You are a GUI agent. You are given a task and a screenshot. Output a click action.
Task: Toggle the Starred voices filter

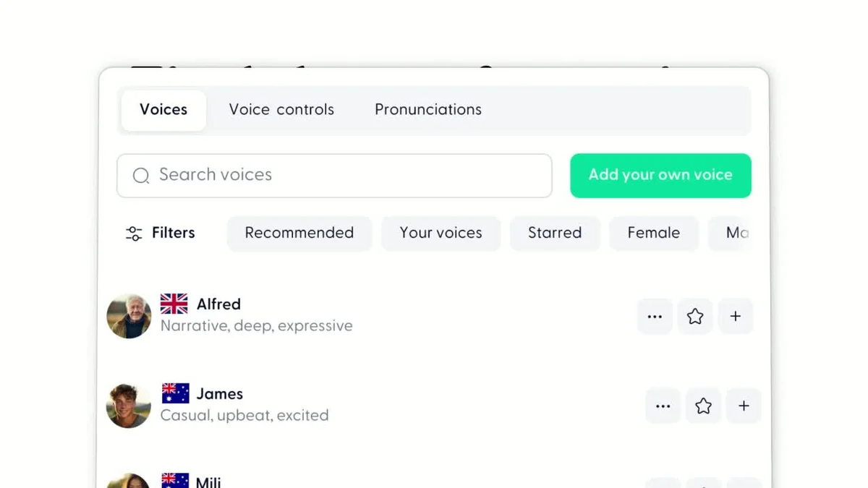(555, 233)
